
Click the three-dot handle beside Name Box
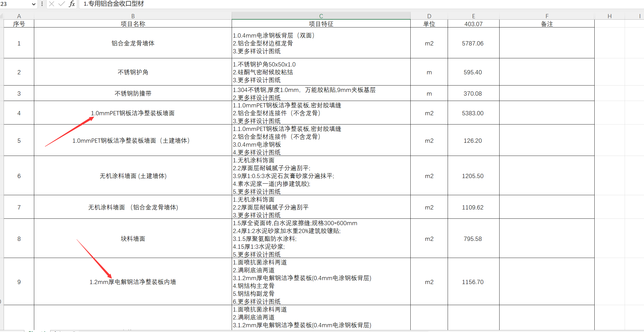pos(42,4)
